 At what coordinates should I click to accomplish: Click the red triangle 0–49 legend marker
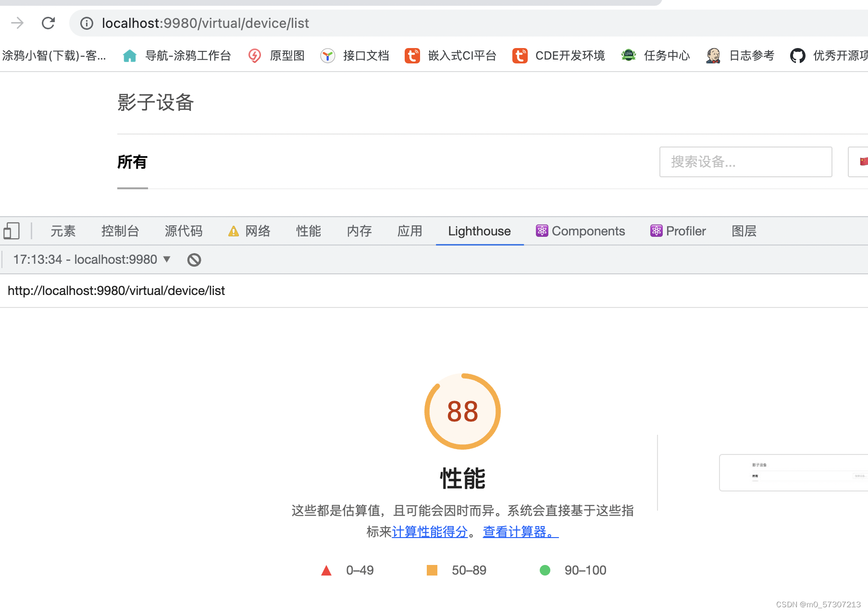[326, 570]
